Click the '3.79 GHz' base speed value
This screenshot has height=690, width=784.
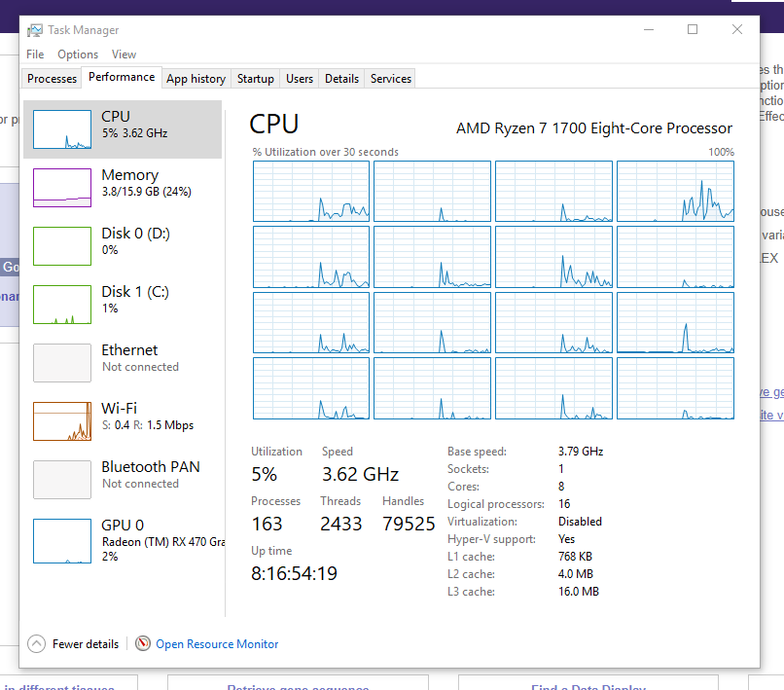[x=581, y=452]
